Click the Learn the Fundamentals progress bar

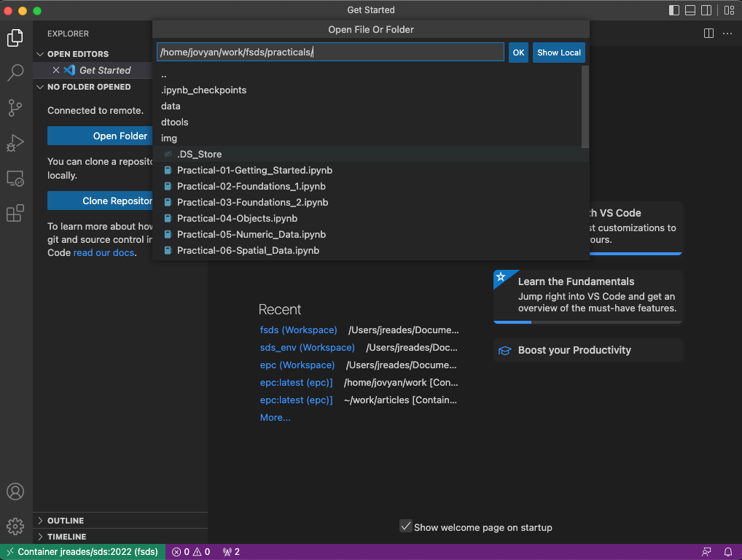pos(587,322)
